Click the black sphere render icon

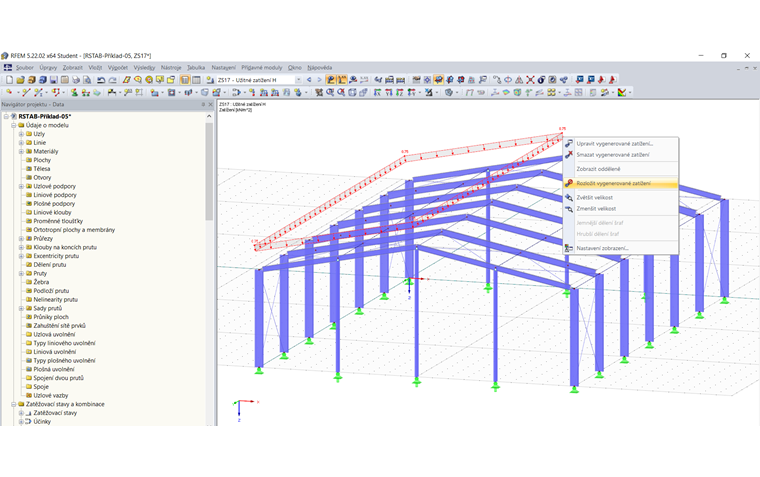541,80
